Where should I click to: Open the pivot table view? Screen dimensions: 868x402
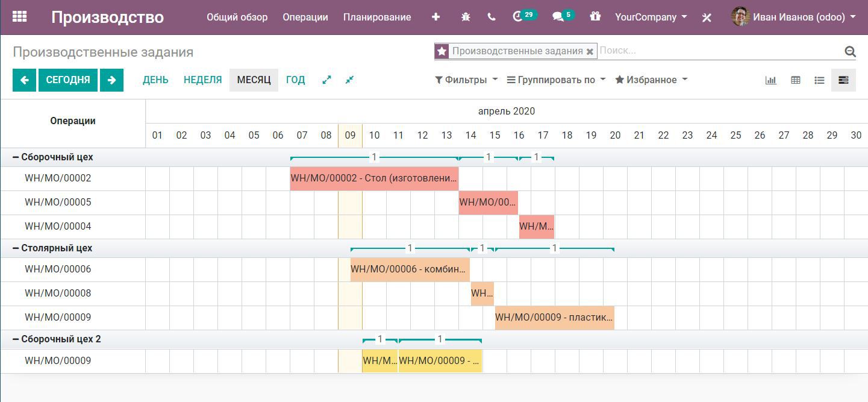(x=795, y=80)
